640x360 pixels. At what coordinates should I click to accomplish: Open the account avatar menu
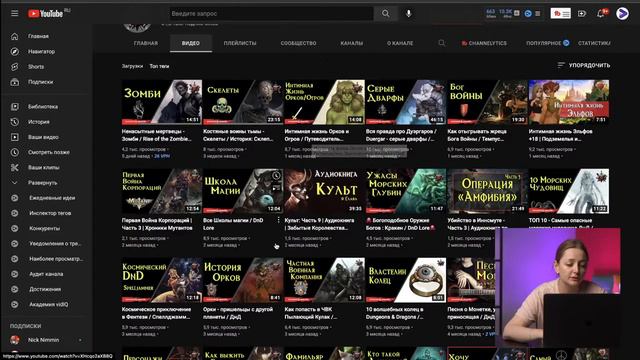[622, 13]
